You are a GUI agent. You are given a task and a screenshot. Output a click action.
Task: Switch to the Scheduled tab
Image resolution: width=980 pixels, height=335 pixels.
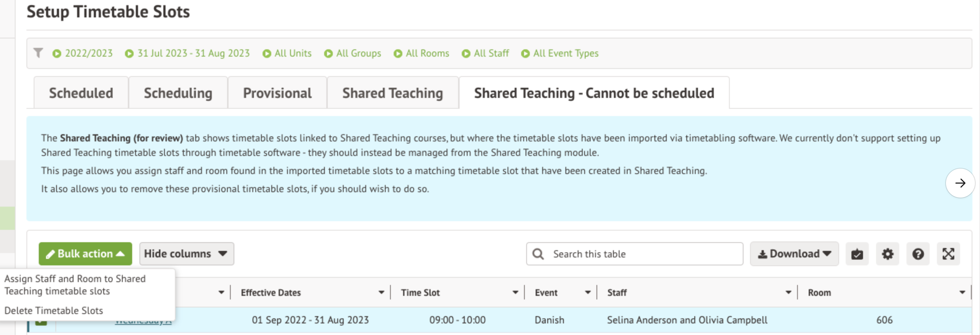[81, 93]
